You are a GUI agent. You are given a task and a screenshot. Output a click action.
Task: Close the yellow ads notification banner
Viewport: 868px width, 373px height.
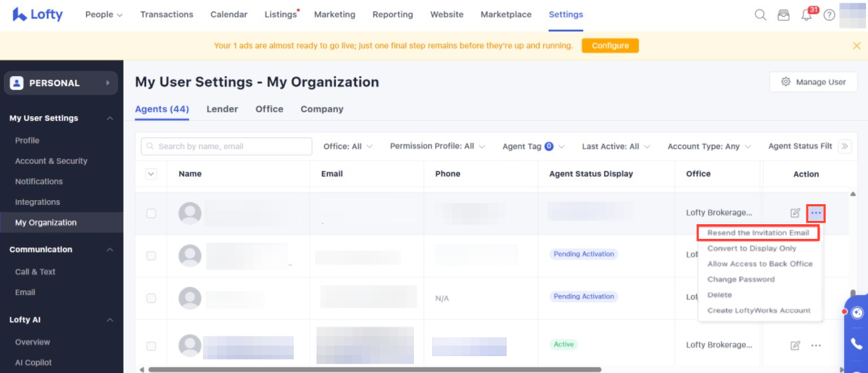click(x=857, y=45)
